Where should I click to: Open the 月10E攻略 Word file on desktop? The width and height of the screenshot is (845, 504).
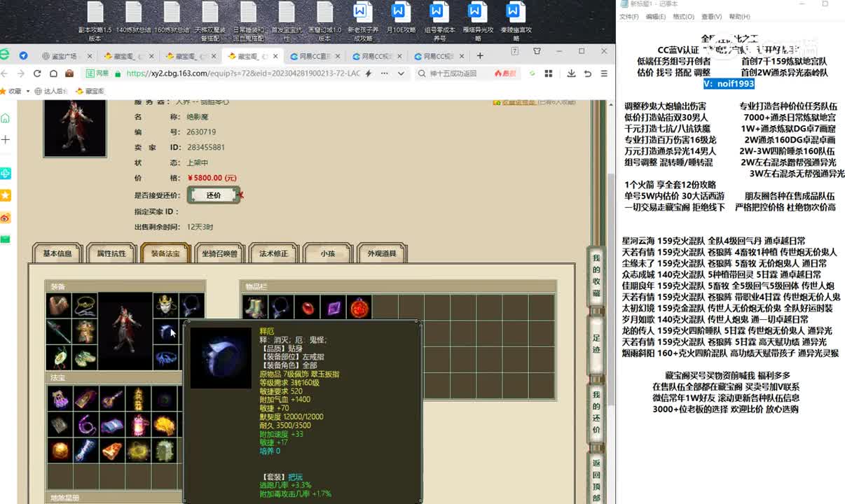tap(399, 22)
